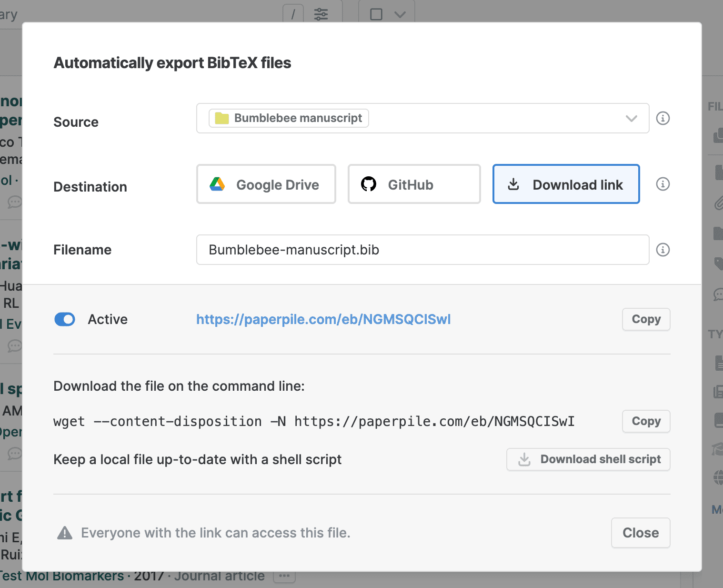Screen dimensions: 723x588
Task: Click the yellow folder icon in Source
Action: click(221, 118)
